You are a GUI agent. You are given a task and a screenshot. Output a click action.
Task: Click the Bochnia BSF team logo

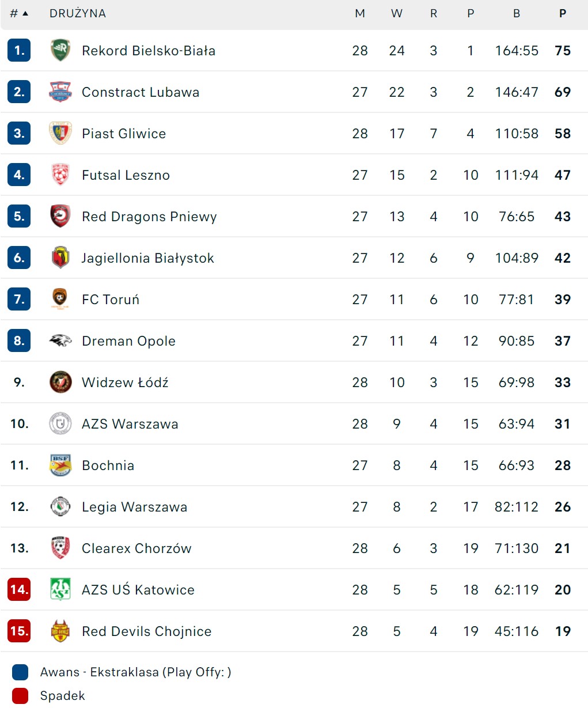tap(60, 465)
